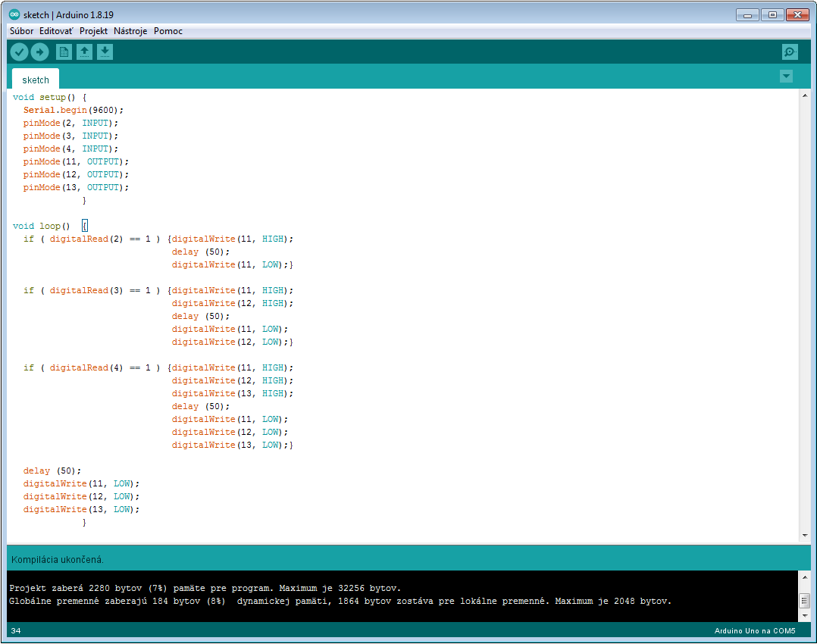This screenshot has width=817, height=644.
Task: Click the Upload arrow button
Action: (x=39, y=52)
